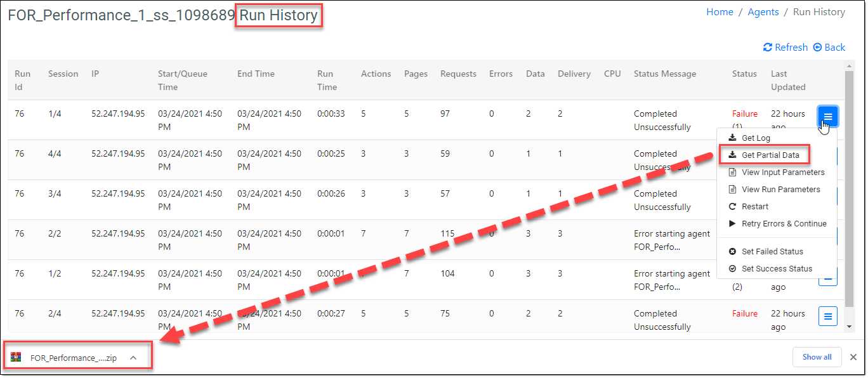Click the table's vertical scrollbar down arrow
Viewport: 868px width, 378px height.
850,326
